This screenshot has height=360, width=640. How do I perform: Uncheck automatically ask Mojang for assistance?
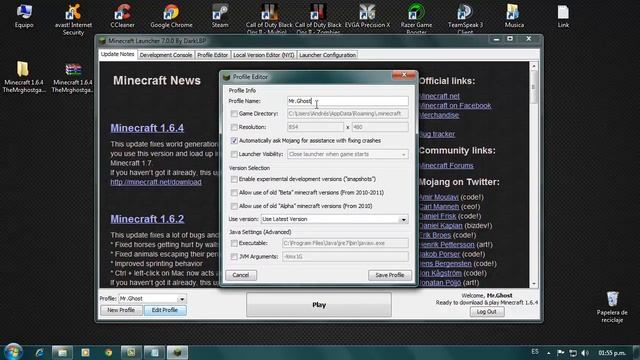(234, 140)
